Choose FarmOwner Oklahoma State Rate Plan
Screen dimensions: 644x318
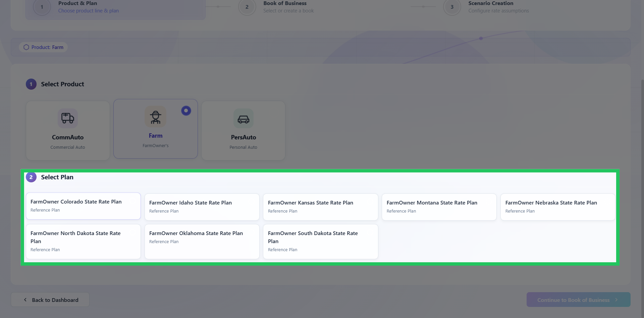click(202, 241)
